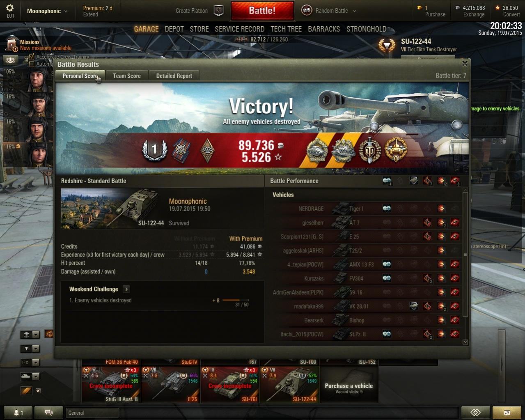Click the Create Platoon shield icon
525x420 pixels.
pyautogui.click(x=219, y=11)
